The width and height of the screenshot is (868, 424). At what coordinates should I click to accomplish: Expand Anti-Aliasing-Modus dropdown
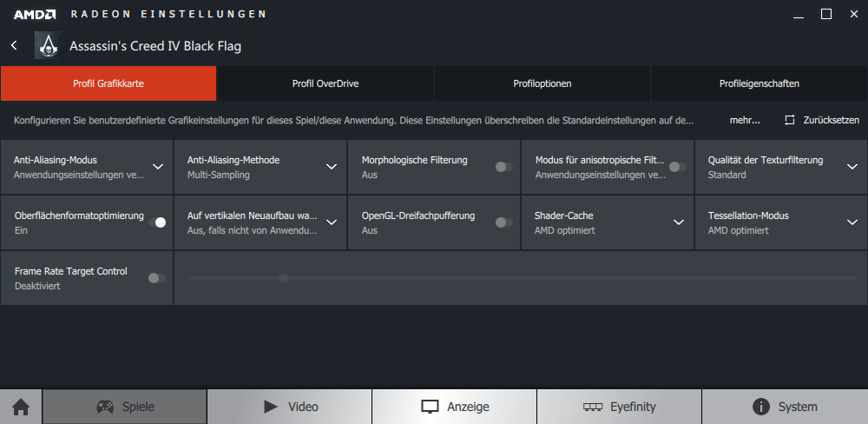[158, 167]
